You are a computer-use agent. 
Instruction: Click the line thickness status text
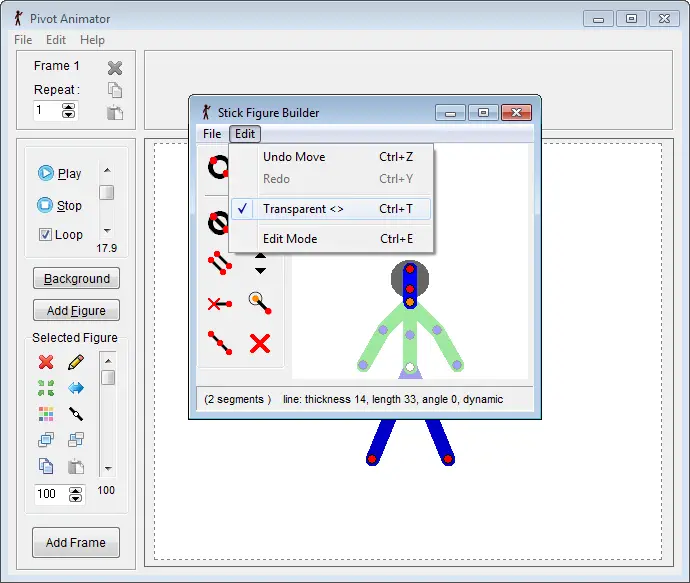393,399
